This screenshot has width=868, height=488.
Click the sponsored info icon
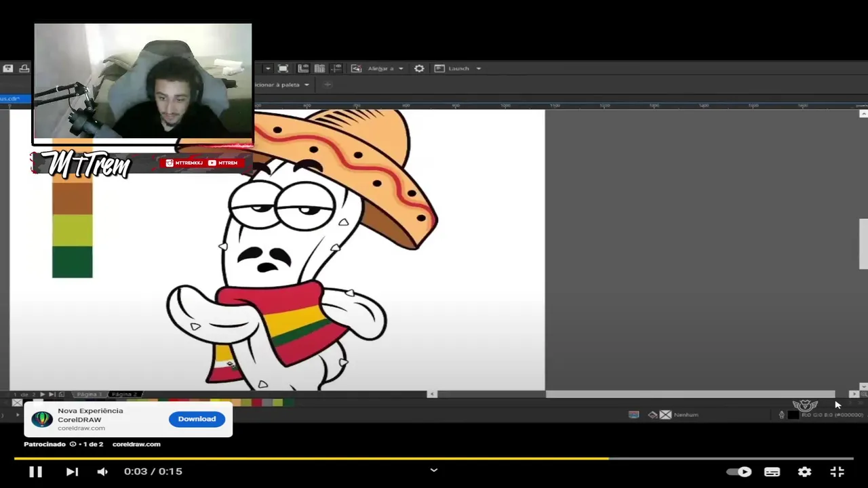click(73, 445)
